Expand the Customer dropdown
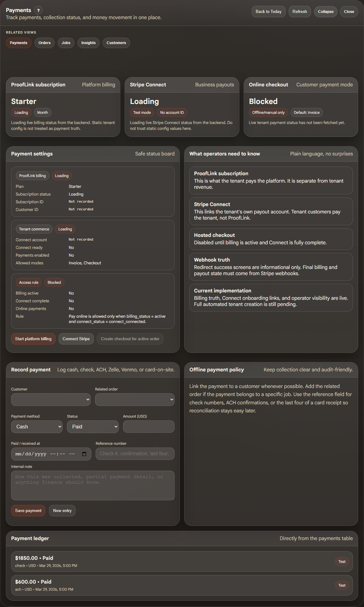The width and height of the screenshot is (364, 607). tap(51, 400)
